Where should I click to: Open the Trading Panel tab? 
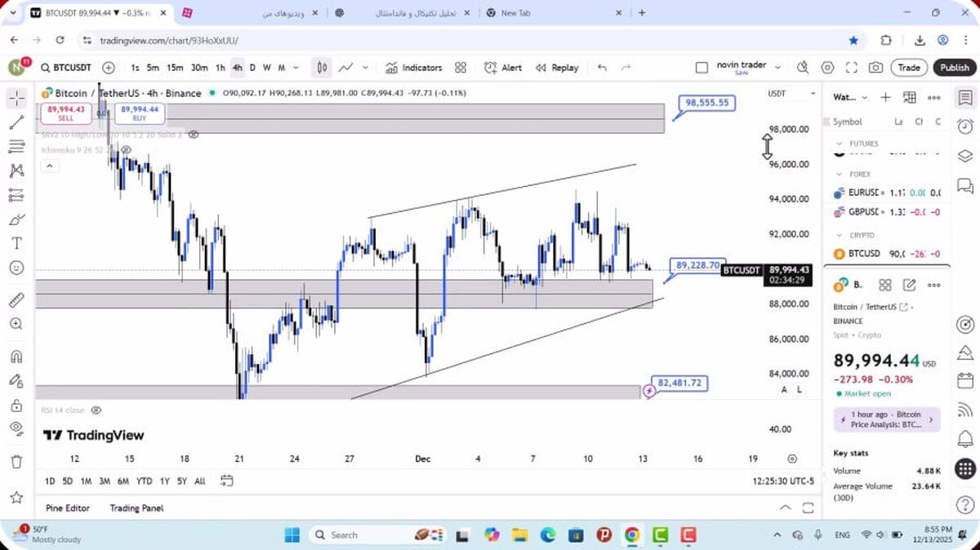point(136,508)
